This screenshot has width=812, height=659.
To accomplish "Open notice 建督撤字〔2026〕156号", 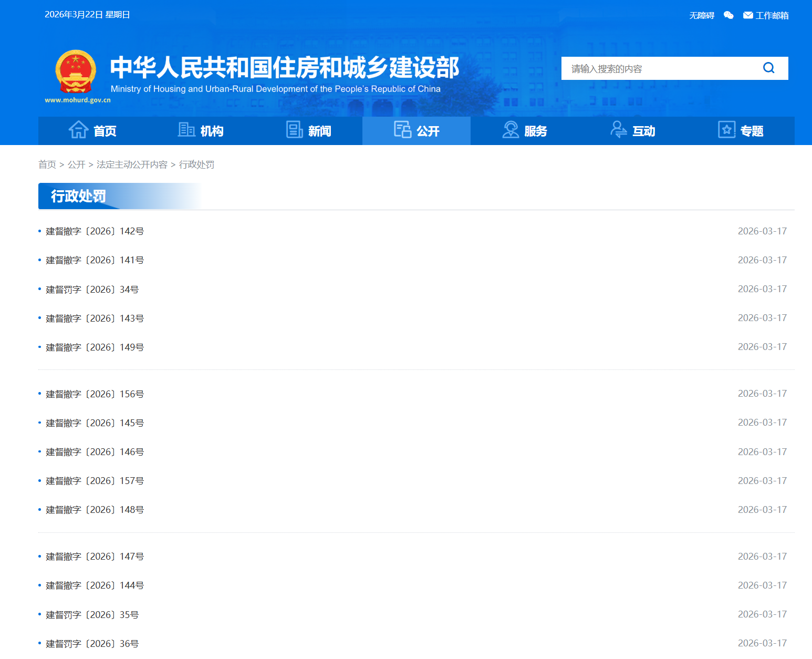I will [93, 394].
